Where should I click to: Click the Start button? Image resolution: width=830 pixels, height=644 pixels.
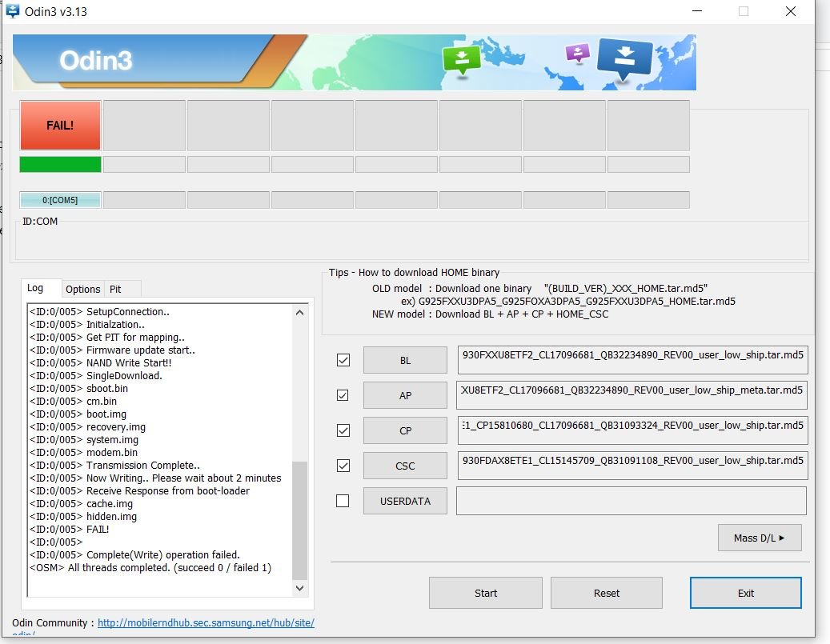click(x=485, y=593)
